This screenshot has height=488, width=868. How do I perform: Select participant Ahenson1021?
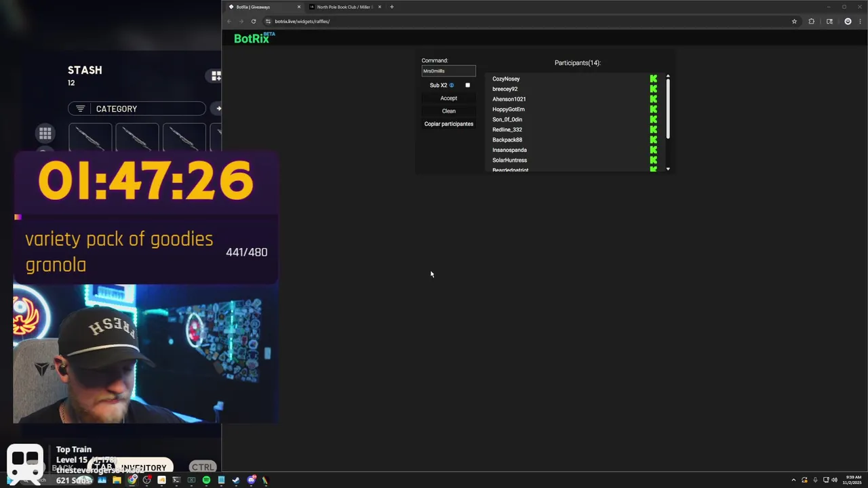[x=509, y=99]
